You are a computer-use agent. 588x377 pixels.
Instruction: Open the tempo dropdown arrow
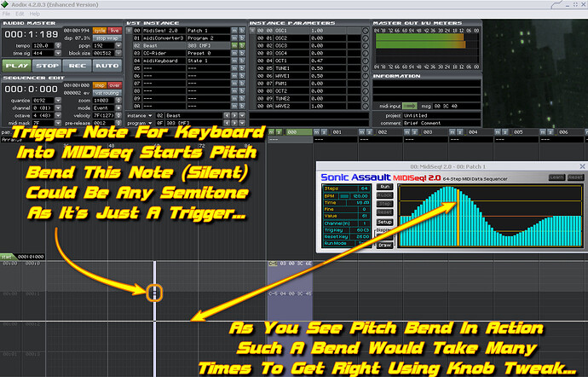[56, 46]
